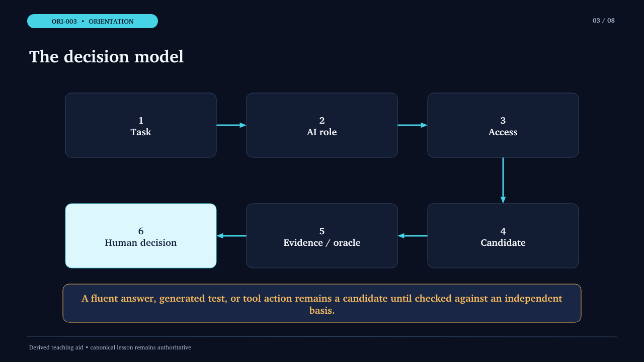
Task: Select the Candidate step box
Action: coord(503,236)
